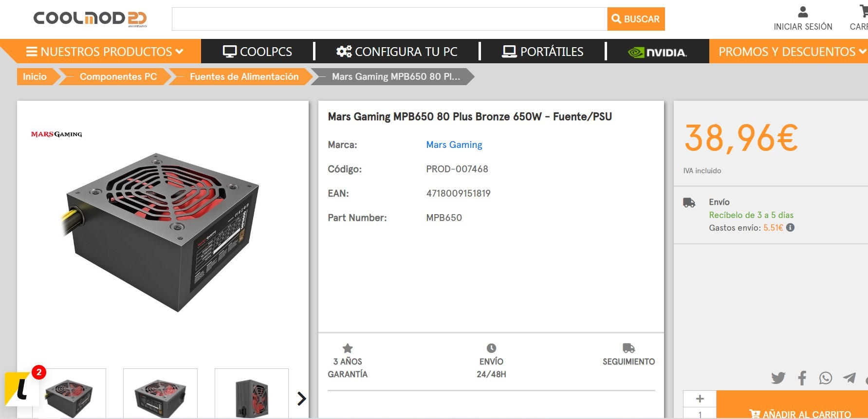
Task: Share via the WhatsApp icon
Action: point(825,378)
